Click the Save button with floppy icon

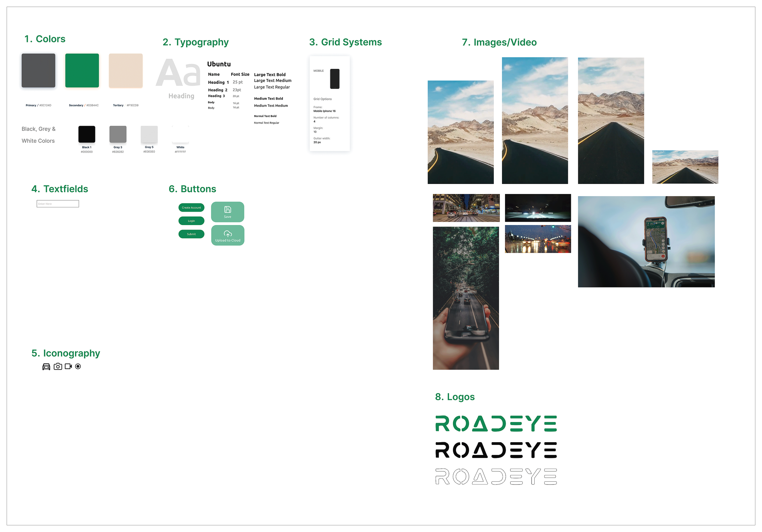pos(227,212)
